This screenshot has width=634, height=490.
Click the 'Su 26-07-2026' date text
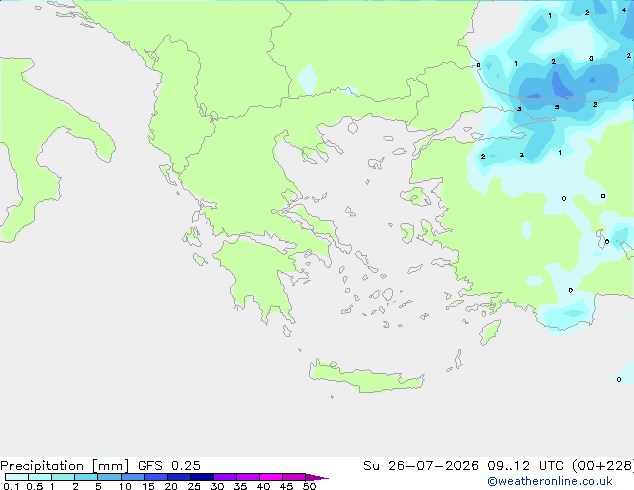421,466
